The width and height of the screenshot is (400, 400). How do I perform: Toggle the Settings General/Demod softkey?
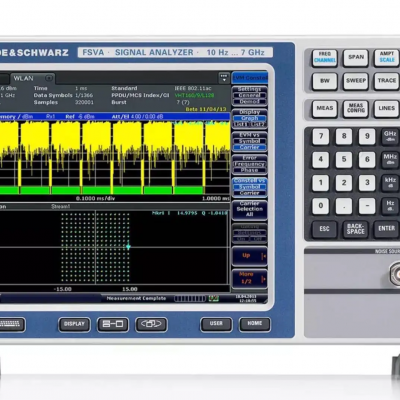[250, 95]
